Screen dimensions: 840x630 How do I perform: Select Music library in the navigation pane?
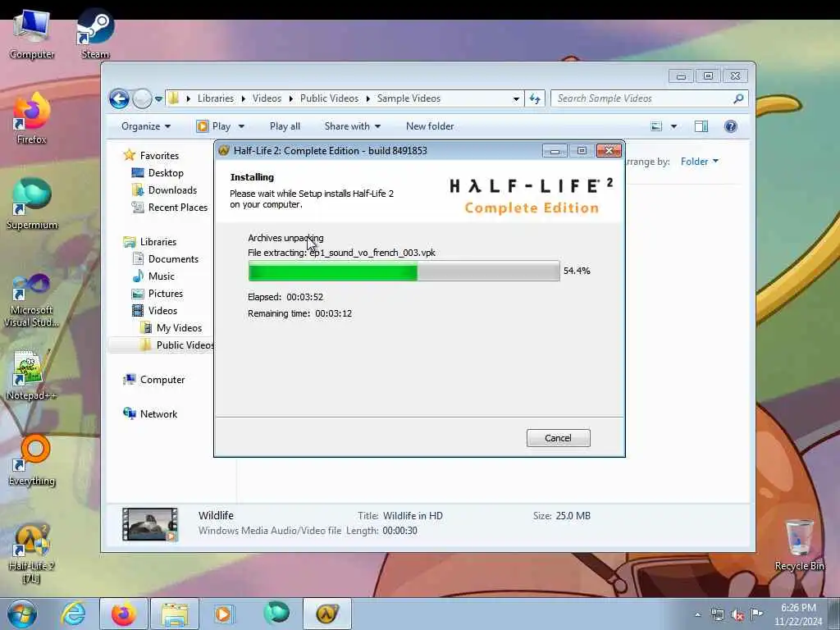153,276
